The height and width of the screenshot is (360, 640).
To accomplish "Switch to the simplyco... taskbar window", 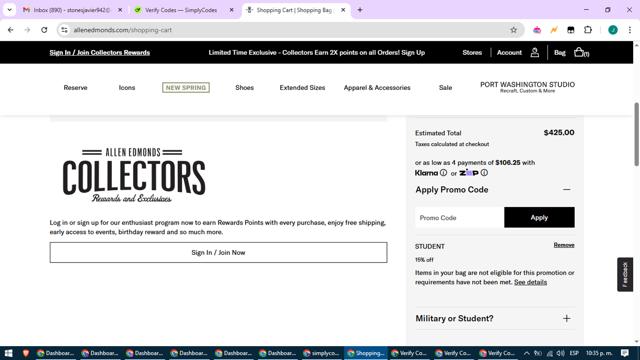I will (321, 353).
